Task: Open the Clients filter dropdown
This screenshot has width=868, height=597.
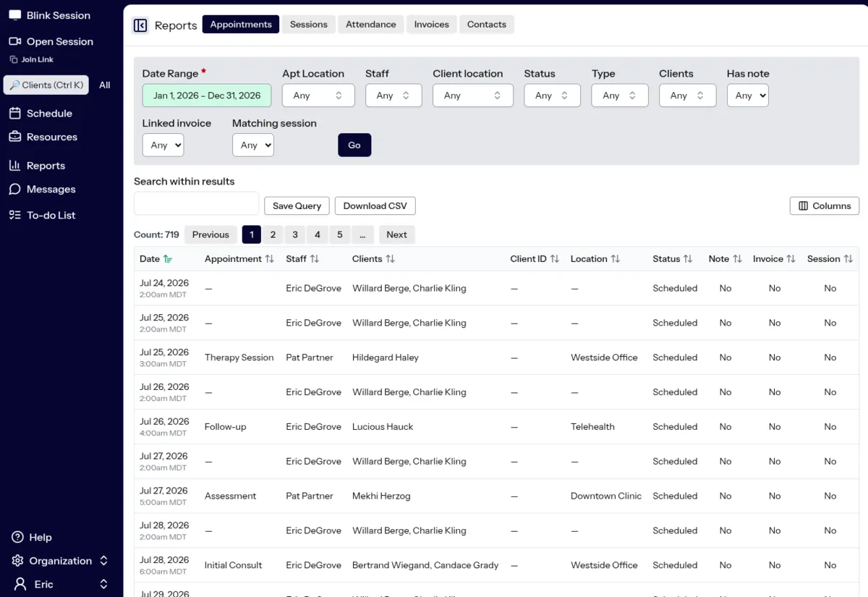Action: tap(687, 96)
